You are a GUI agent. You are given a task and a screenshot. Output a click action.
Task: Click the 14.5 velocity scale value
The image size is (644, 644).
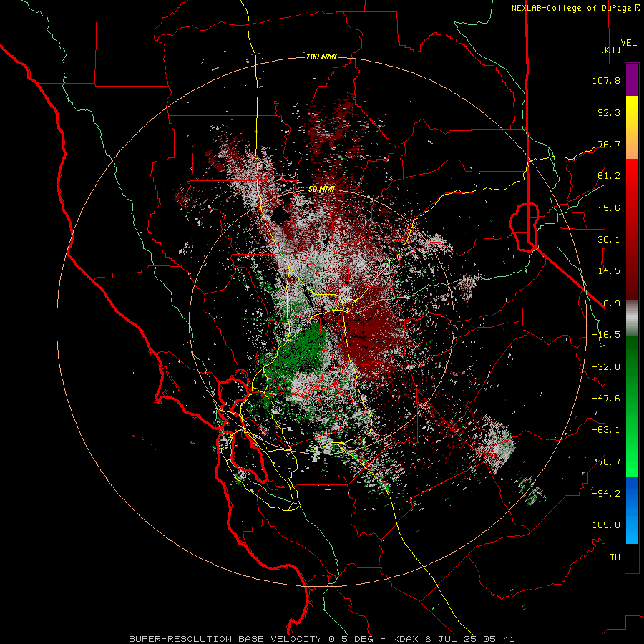pyautogui.click(x=609, y=271)
